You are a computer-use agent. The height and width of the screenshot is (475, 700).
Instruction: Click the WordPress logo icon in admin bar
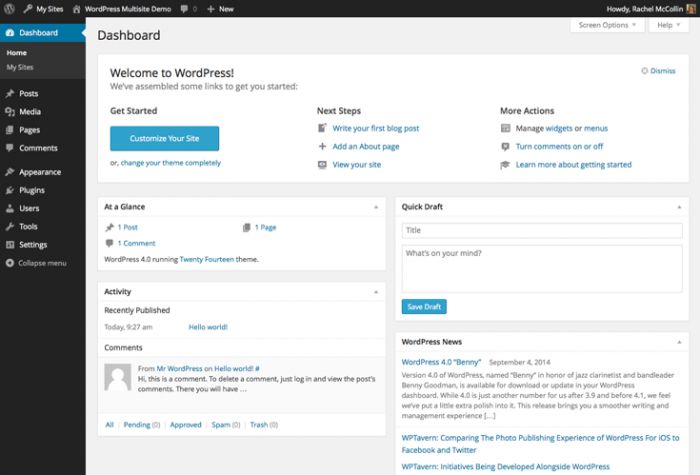click(9, 8)
